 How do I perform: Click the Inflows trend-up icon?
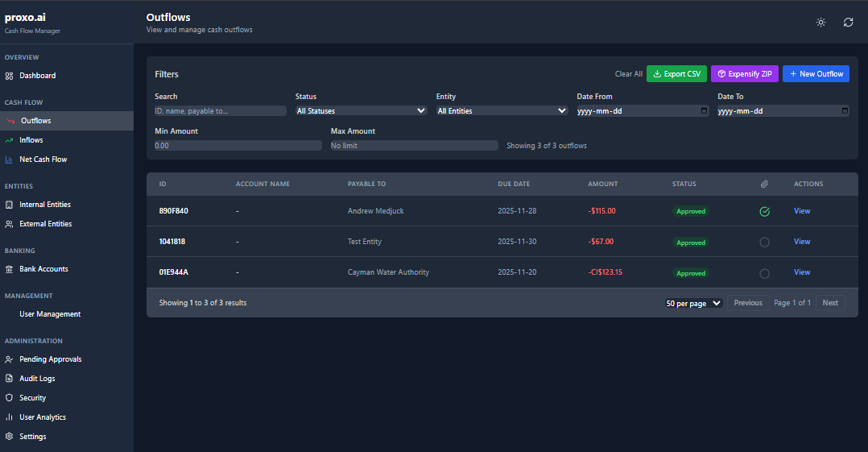[9, 141]
